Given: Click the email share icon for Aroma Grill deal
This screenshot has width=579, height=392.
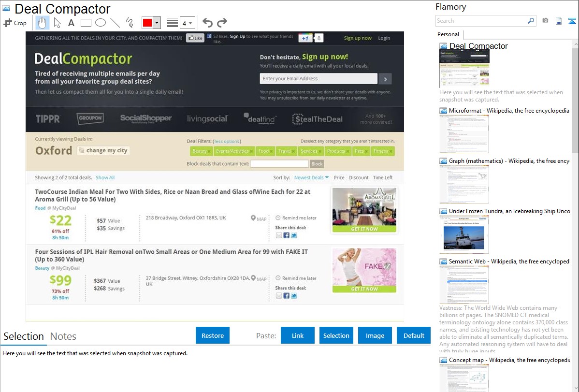Looking at the screenshot, I should click(279, 235).
